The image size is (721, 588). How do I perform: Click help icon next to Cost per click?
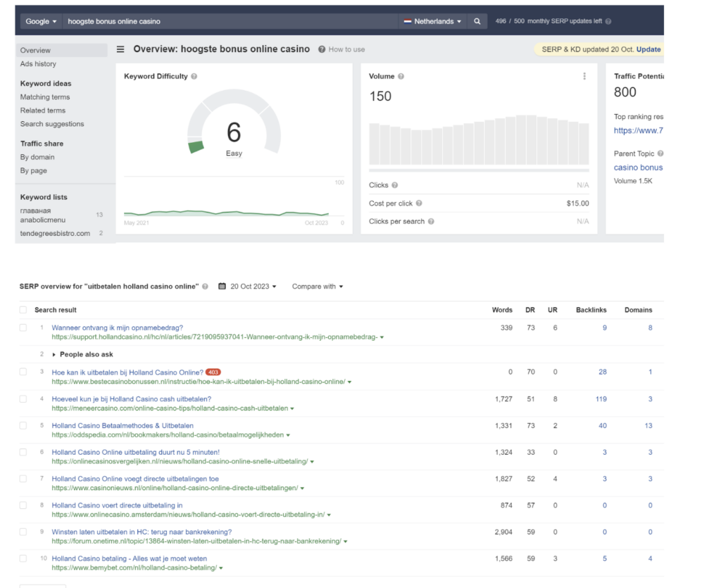419,204
